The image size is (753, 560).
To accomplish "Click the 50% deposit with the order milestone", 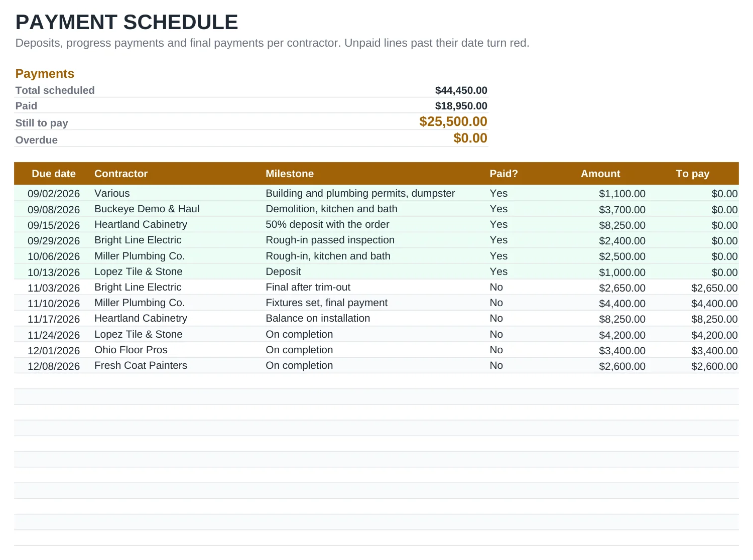I will pos(327,224).
